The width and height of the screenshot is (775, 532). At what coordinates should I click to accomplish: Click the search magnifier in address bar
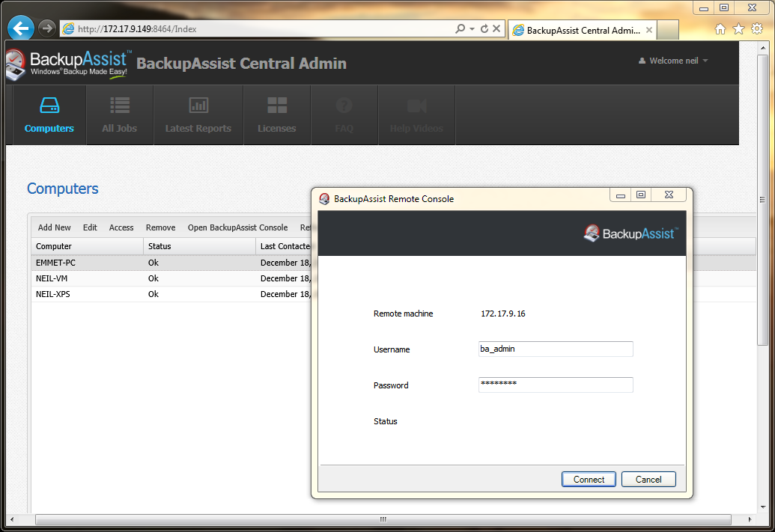(461, 28)
